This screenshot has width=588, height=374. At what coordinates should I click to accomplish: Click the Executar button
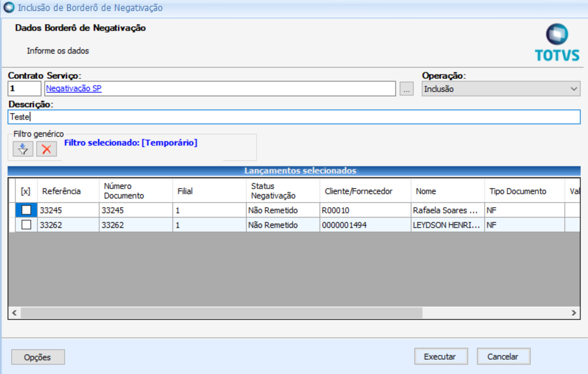[x=440, y=356]
